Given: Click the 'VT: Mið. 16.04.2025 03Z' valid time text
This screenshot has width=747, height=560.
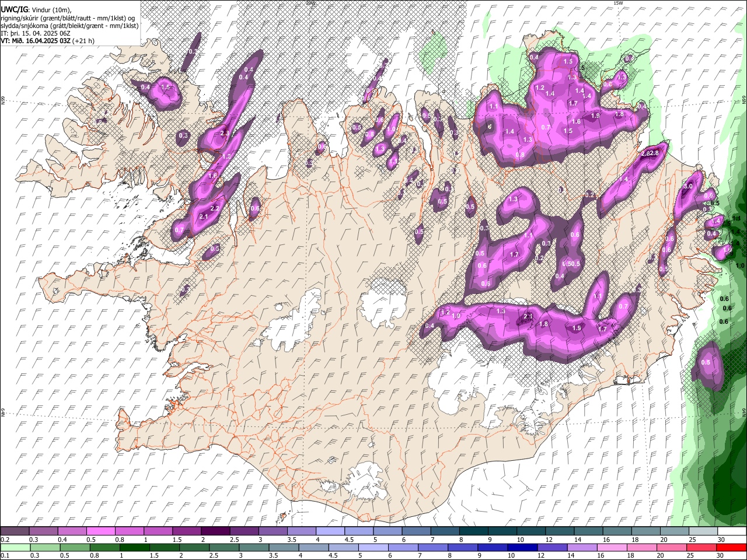Looking at the screenshot, I should [36, 41].
